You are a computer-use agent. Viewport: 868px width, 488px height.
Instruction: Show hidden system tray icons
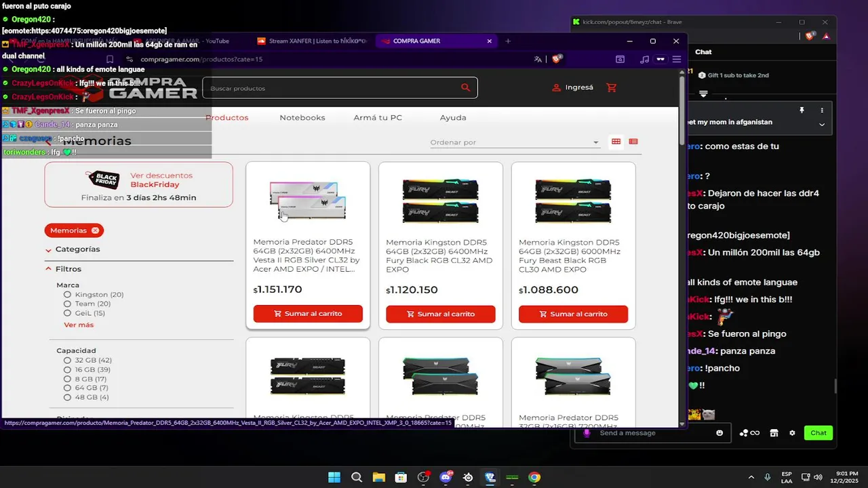click(751, 477)
